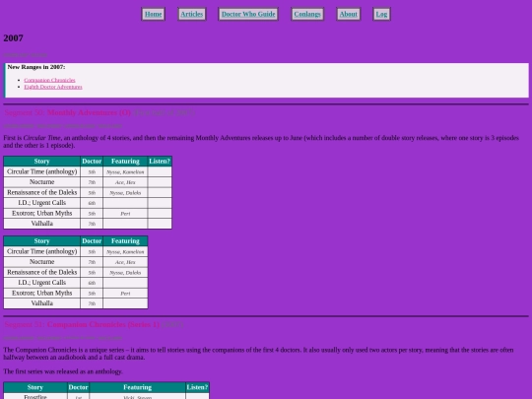Select 'Nocturne' in the first table, which has a Listen? column
The height and width of the screenshot is (399, 532).
point(42,182)
